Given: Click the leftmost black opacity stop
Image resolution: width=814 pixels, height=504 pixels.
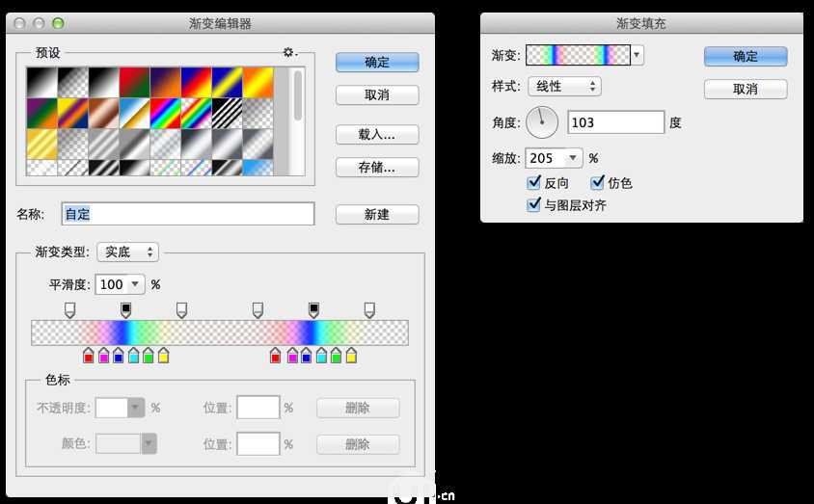Looking at the screenshot, I should click(x=125, y=308).
